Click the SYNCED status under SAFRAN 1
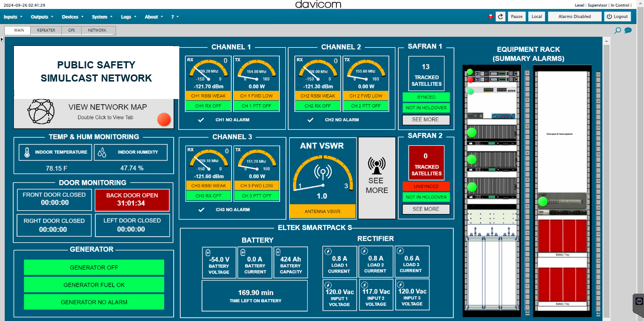The image size is (644, 321). [x=426, y=97]
